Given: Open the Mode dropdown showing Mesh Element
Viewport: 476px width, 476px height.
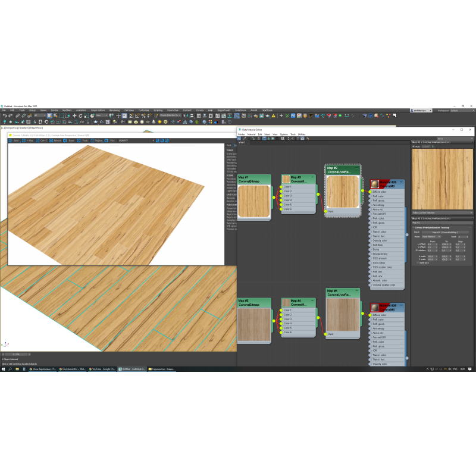Looking at the screenshot, I should point(431,236).
